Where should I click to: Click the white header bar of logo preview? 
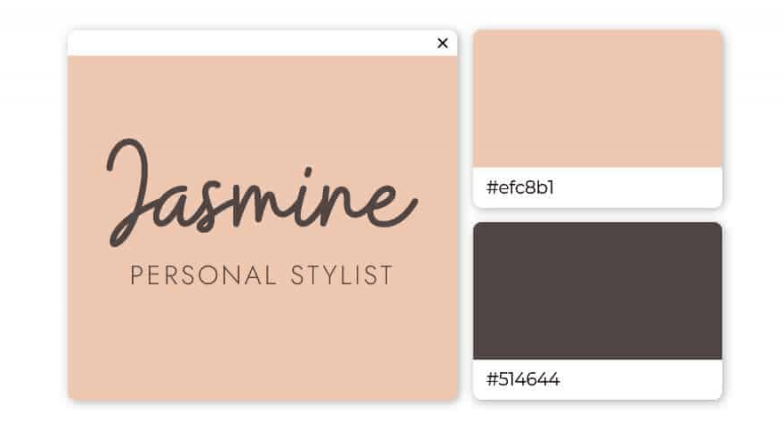[x=262, y=43]
